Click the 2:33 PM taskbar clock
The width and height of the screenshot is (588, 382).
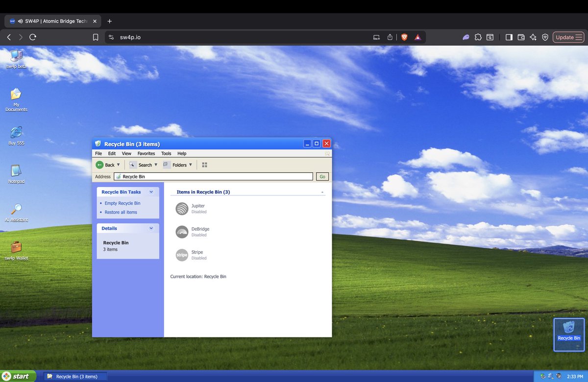(574, 377)
